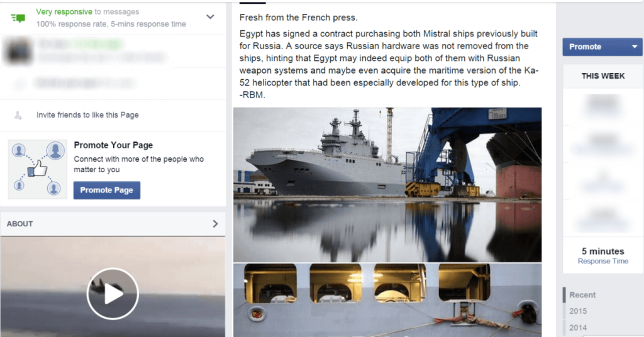Jump to 2014 in the timeline

coord(578,328)
